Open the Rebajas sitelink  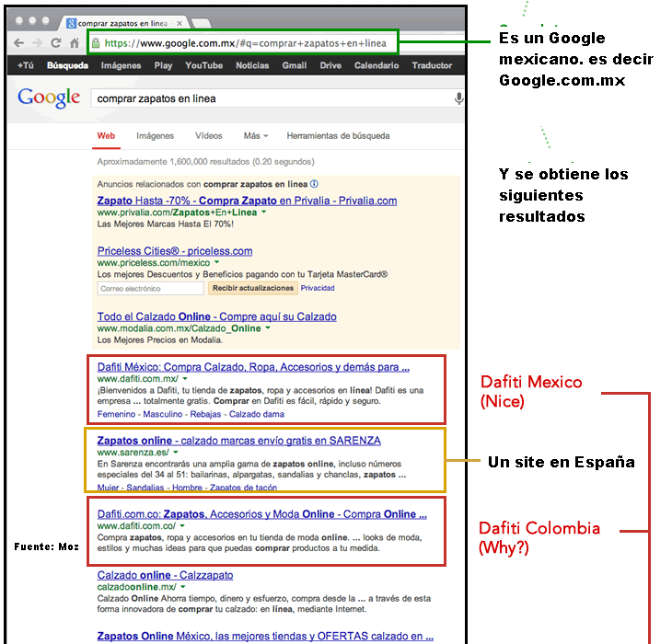(205, 414)
